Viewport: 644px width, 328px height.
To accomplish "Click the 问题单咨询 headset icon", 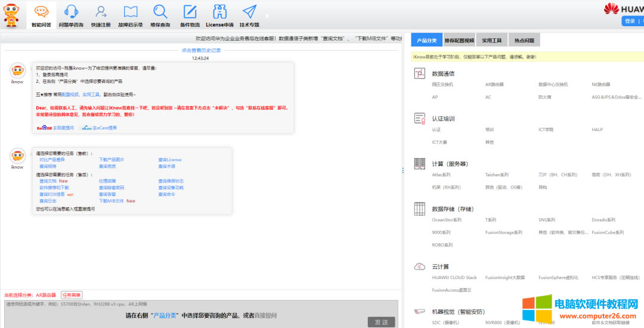I will (71, 12).
